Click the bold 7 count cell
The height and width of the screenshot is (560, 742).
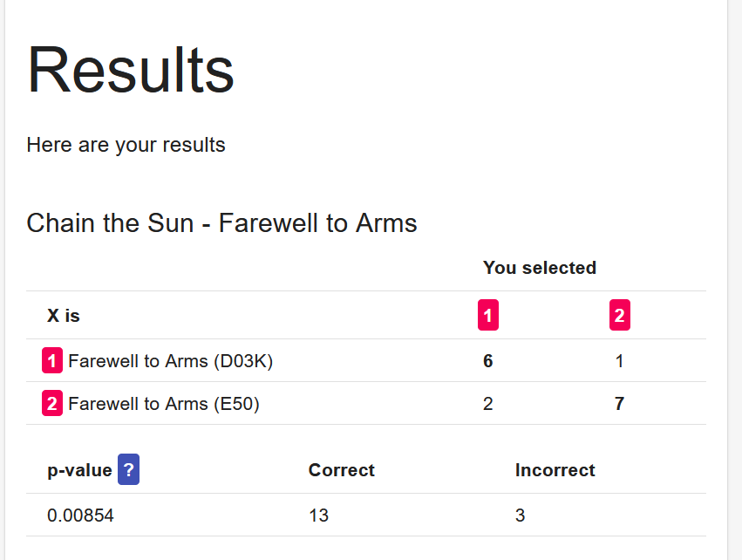619,404
